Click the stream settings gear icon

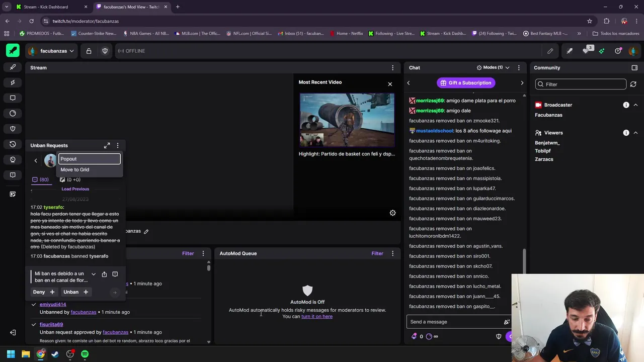click(x=393, y=213)
